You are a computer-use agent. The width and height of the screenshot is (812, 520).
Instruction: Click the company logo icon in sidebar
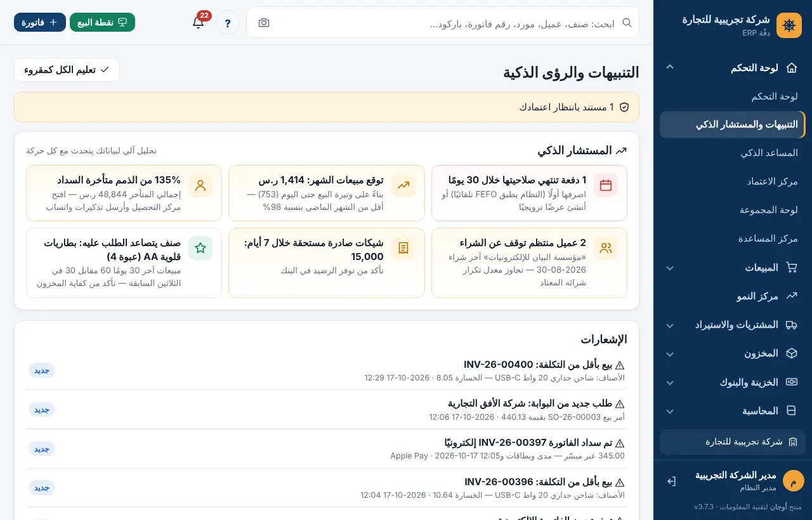coord(789,25)
